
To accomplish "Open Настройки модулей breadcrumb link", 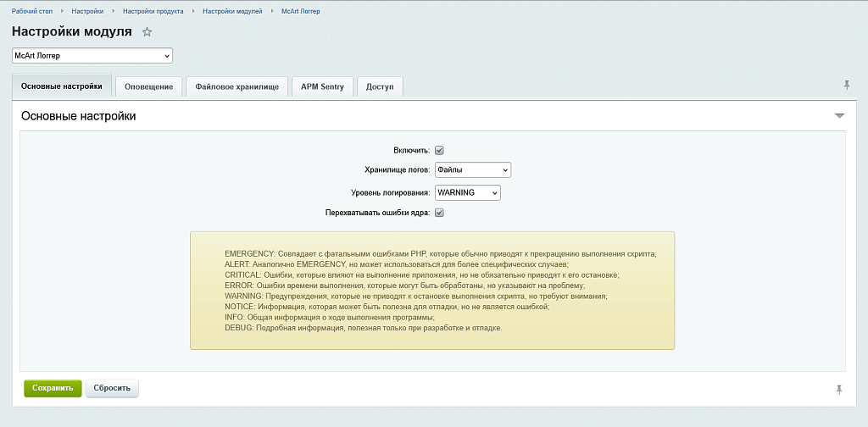I will [232, 12].
